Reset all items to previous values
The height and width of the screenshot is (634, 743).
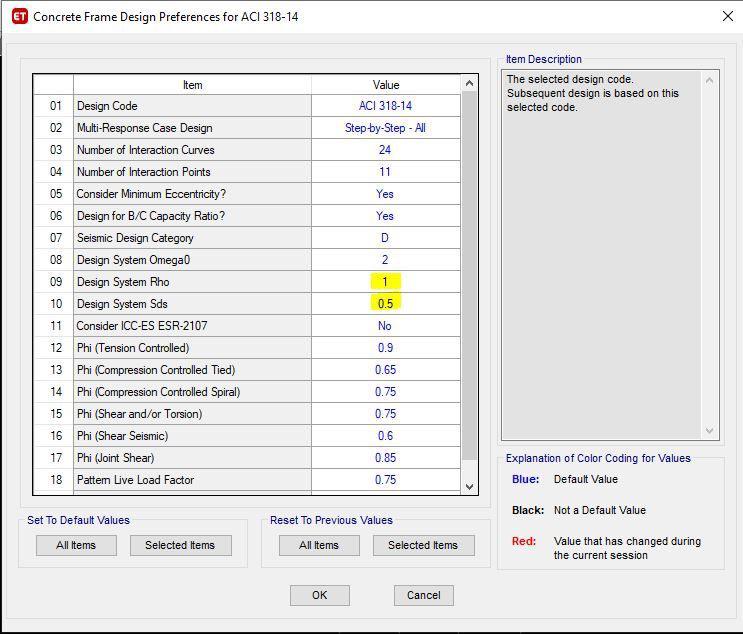pos(319,545)
